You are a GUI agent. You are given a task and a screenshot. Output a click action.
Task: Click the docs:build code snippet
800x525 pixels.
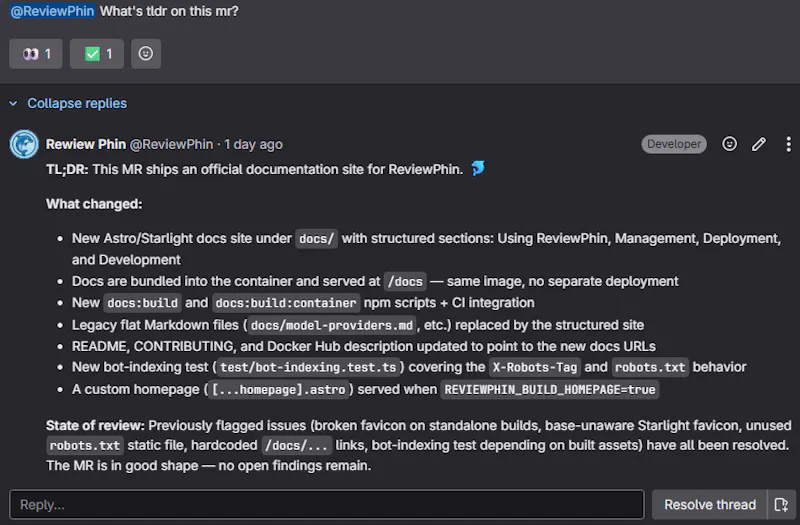(142, 303)
